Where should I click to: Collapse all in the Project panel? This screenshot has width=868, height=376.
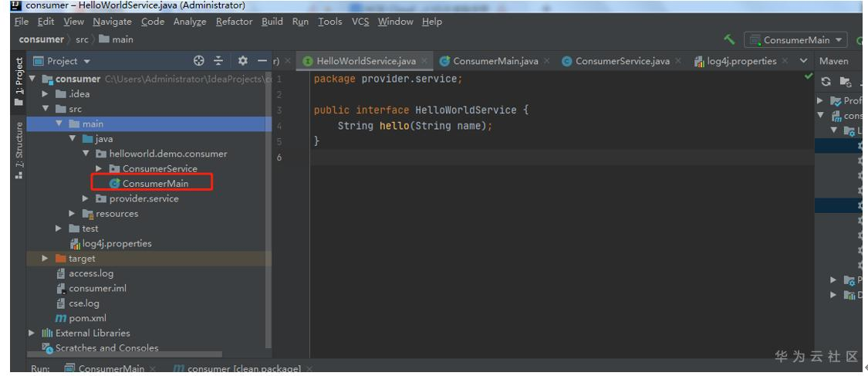pyautogui.click(x=218, y=61)
